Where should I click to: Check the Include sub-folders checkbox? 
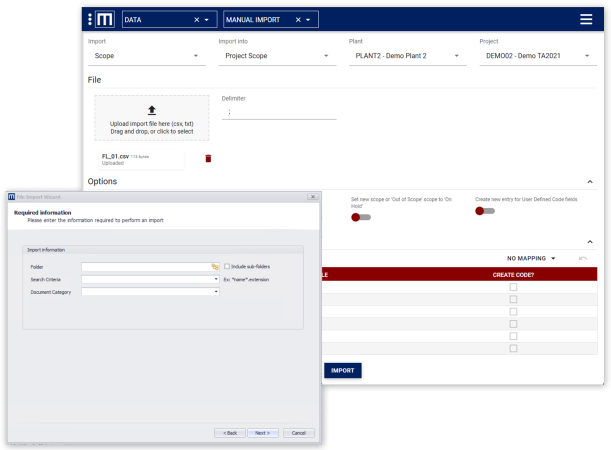coord(228,267)
